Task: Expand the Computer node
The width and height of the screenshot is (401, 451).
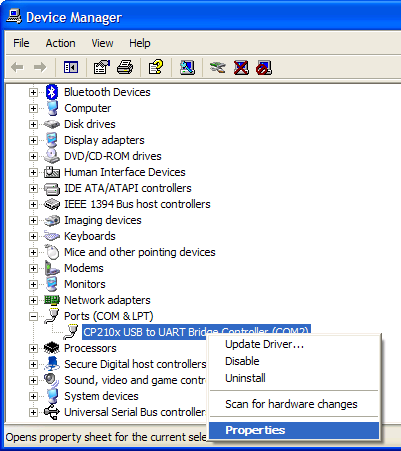Action: (x=33, y=108)
